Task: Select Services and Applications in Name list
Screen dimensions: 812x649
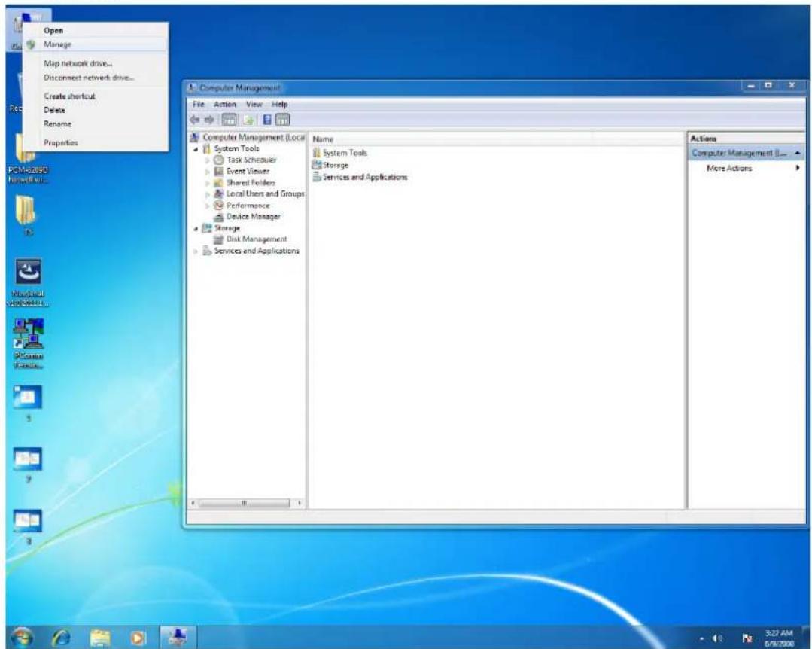Action: (x=360, y=177)
